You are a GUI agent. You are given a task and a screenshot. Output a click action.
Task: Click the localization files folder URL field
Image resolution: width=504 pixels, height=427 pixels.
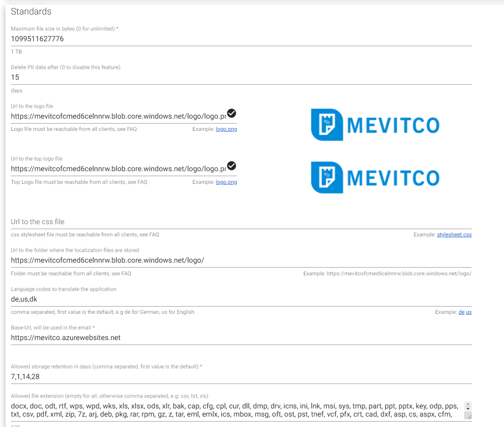(x=241, y=260)
